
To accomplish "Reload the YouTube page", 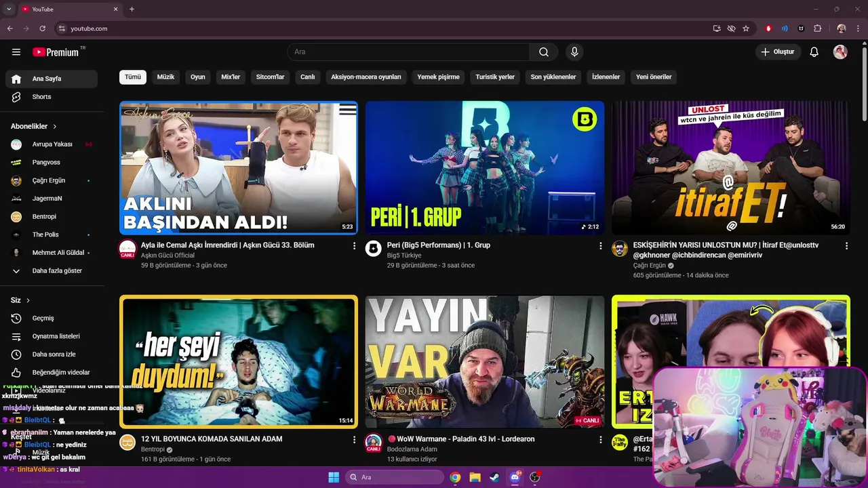I will click(43, 28).
